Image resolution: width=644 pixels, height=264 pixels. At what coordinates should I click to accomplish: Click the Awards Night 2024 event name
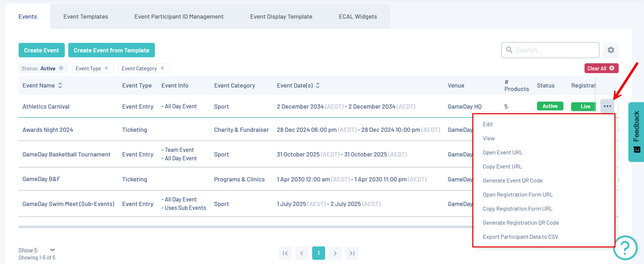[48, 130]
